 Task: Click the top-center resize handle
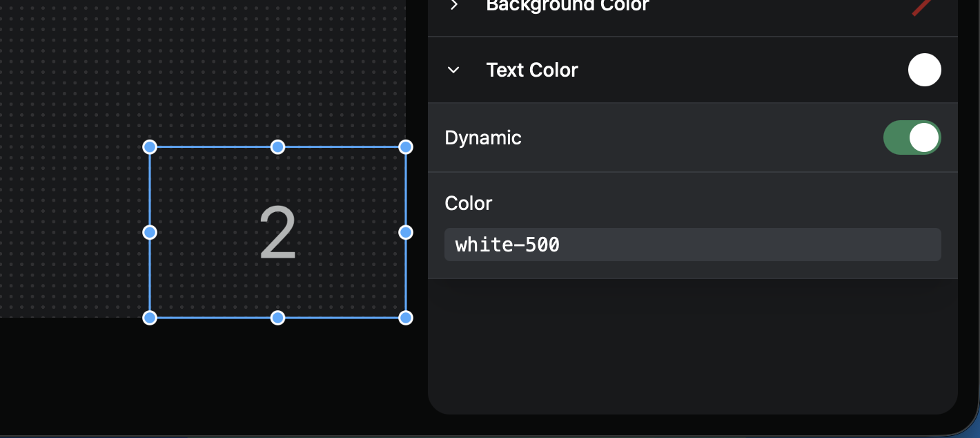(277, 147)
